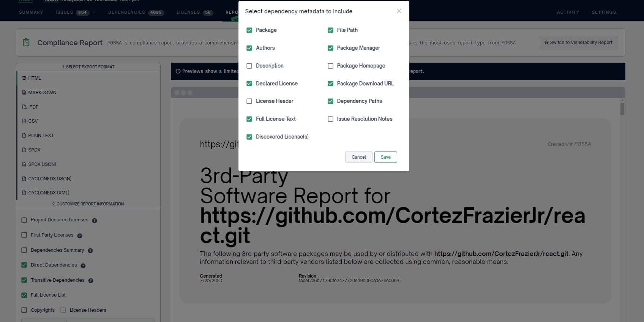
Task: Uncheck the Package Download URL option
Action: (x=330, y=84)
